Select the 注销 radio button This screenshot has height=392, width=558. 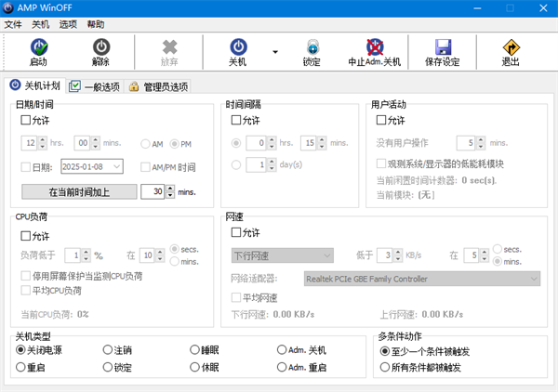(x=108, y=350)
